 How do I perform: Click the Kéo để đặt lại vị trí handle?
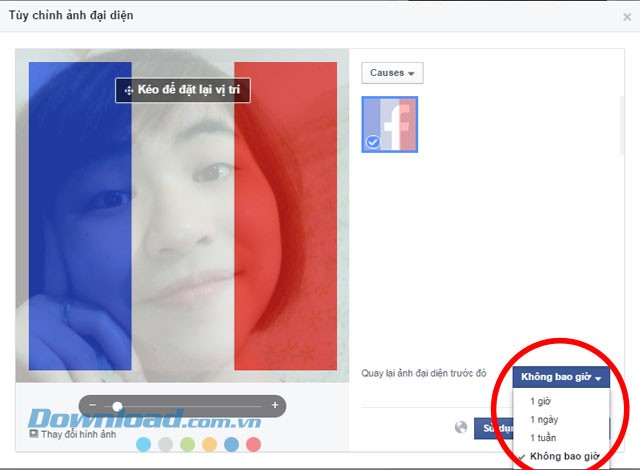(x=183, y=90)
